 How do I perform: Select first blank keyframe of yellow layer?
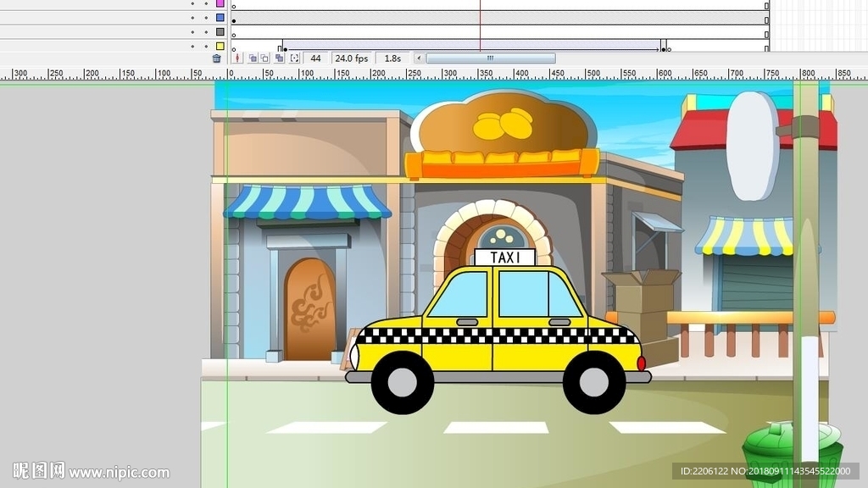click(x=234, y=48)
